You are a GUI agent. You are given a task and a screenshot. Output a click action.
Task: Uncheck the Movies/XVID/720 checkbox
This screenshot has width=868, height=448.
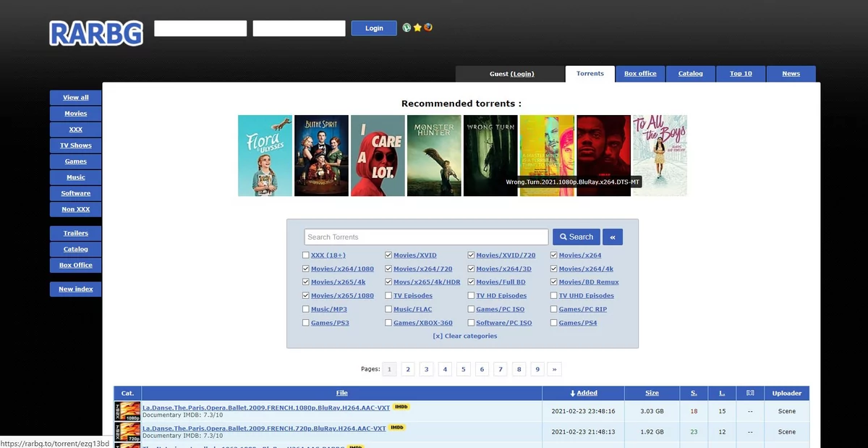pyautogui.click(x=471, y=255)
